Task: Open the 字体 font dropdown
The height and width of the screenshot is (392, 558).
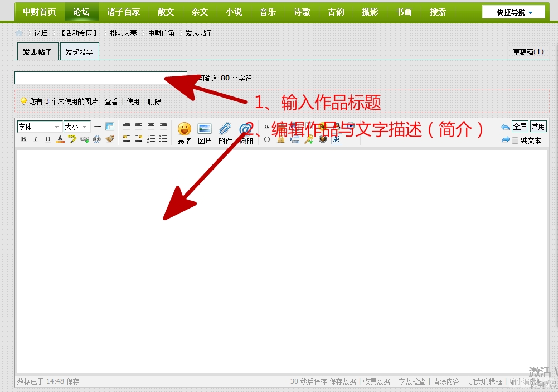Action: 39,127
